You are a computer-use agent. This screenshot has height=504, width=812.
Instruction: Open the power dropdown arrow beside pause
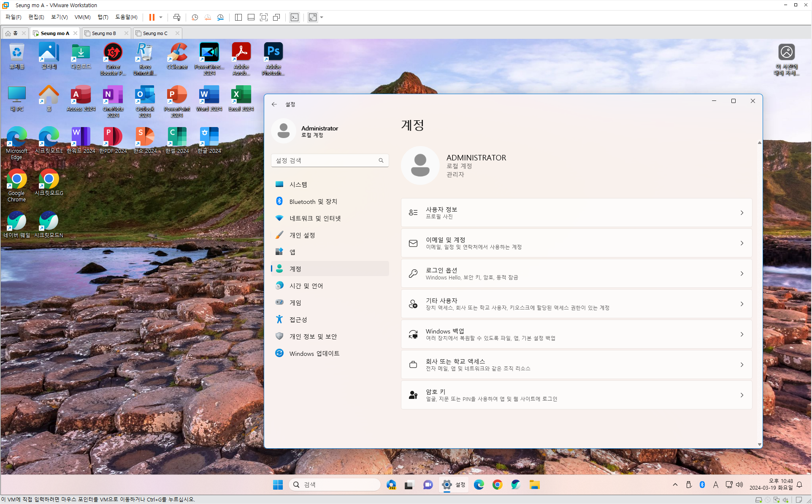tap(161, 17)
